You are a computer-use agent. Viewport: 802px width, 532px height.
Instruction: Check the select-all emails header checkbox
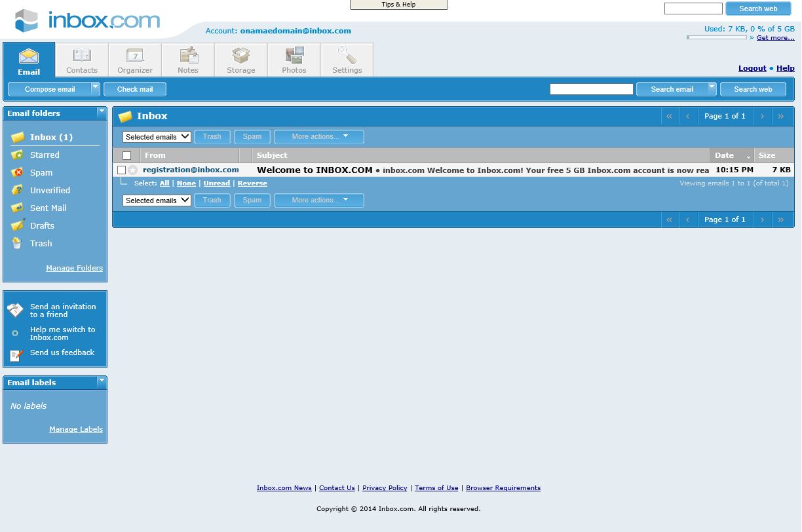tap(126, 155)
